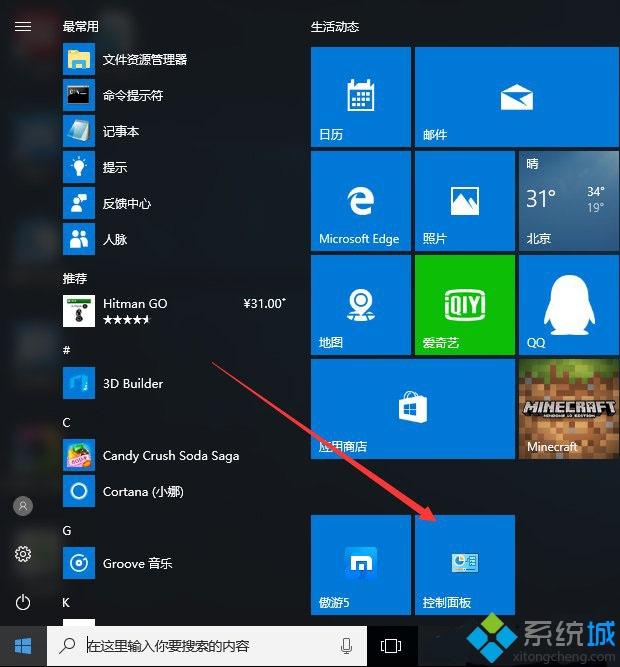This screenshot has width=620, height=667.
Task: Open Task View on the taskbar
Action: point(391,646)
